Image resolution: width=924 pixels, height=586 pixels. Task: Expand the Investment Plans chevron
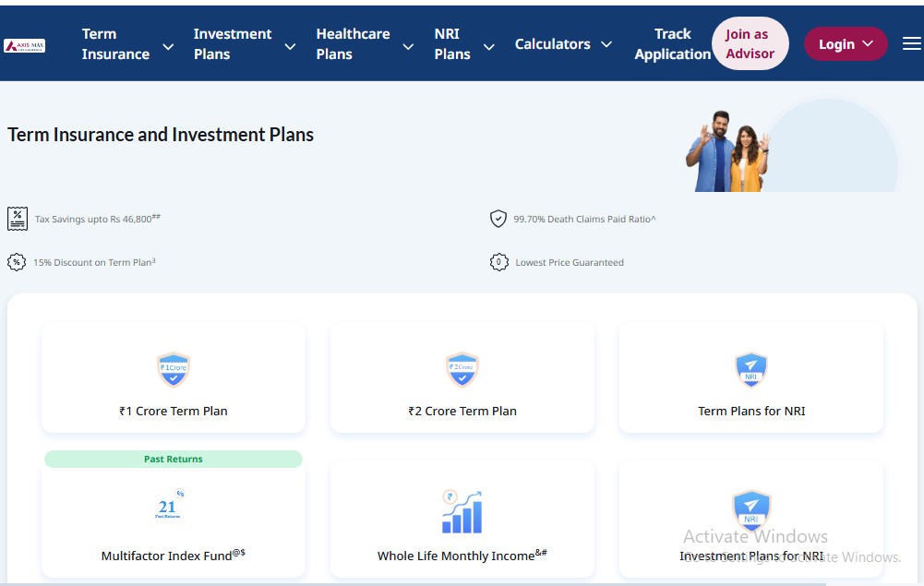pyautogui.click(x=290, y=46)
